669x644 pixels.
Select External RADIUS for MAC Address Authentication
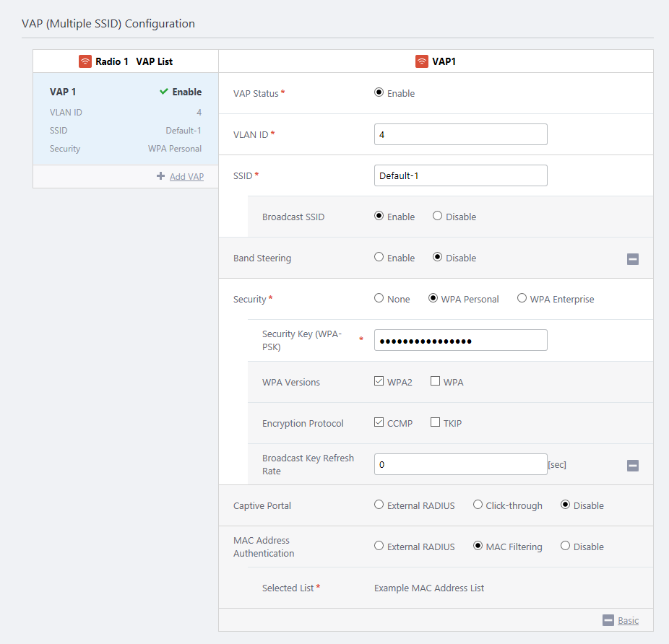tap(379, 546)
